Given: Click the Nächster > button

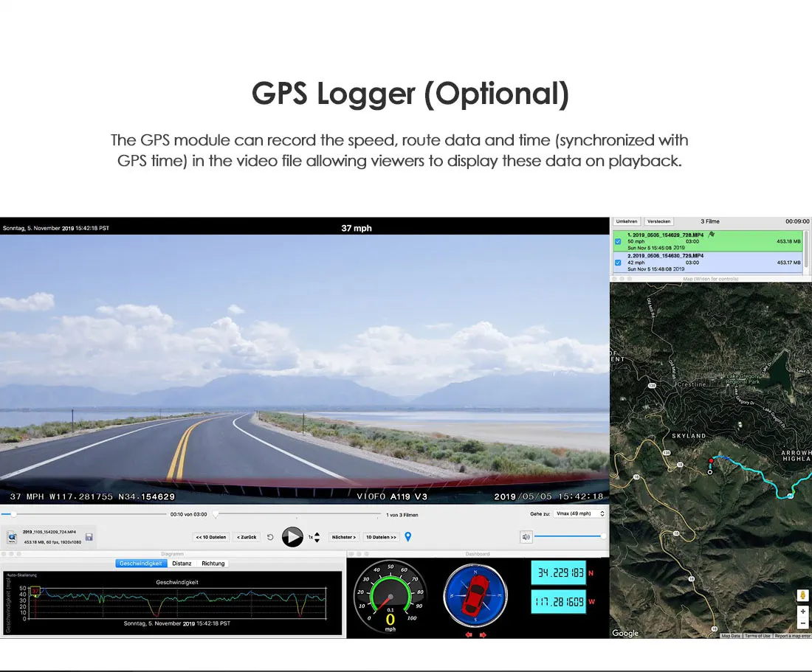Looking at the screenshot, I should pyautogui.click(x=344, y=537).
